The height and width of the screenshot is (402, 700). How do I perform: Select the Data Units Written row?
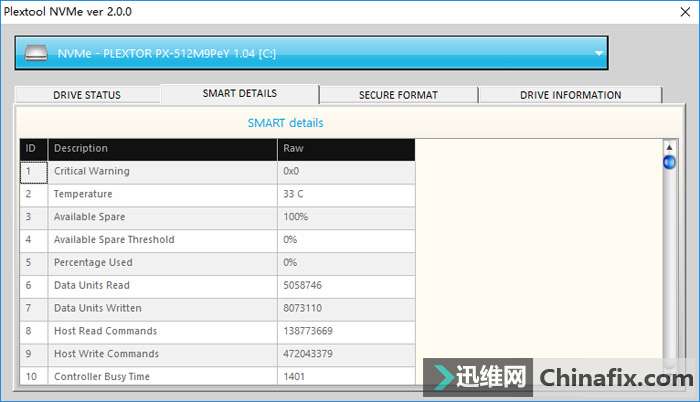(217, 309)
